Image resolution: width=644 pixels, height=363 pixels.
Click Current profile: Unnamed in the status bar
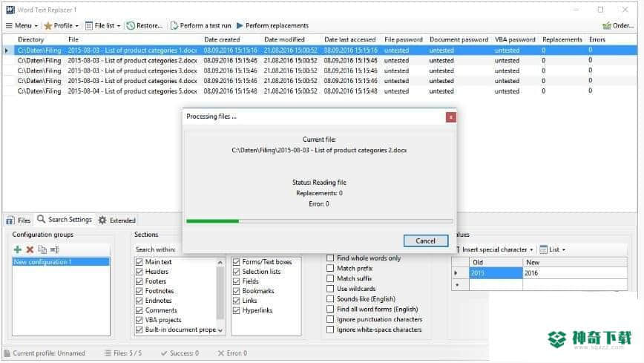tap(45, 353)
